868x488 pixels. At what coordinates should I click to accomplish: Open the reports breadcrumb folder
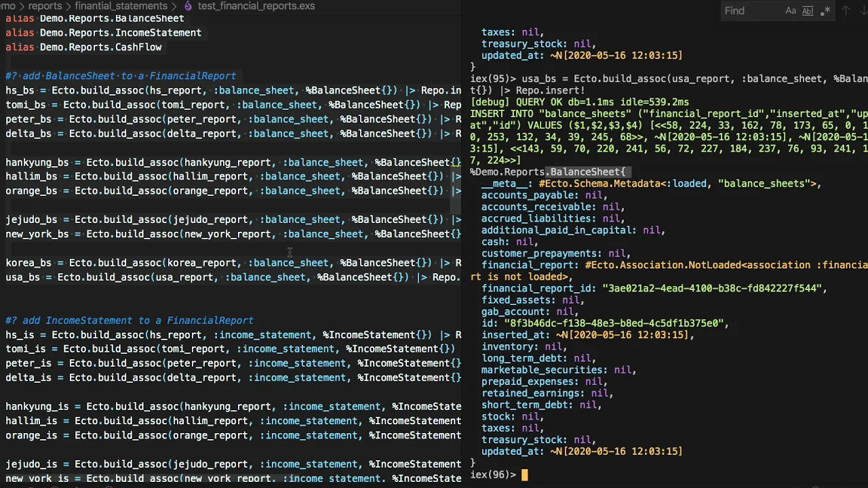pos(45,6)
